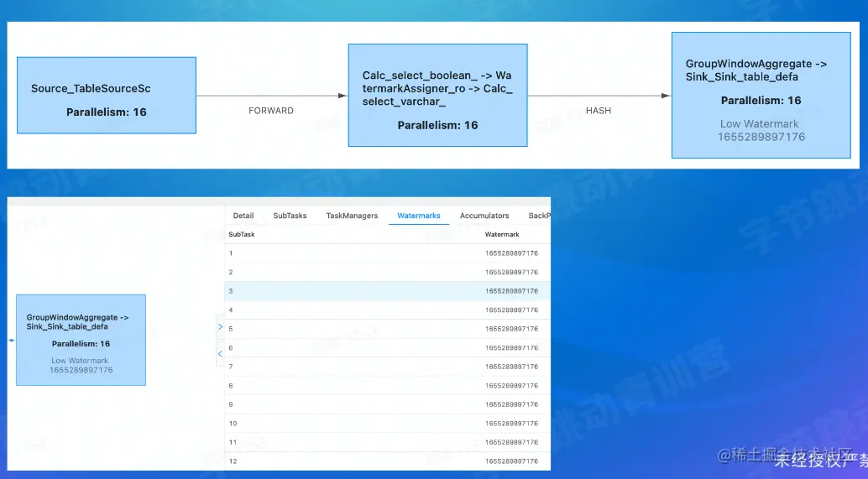Click Low Watermark text in top-right node

(760, 124)
